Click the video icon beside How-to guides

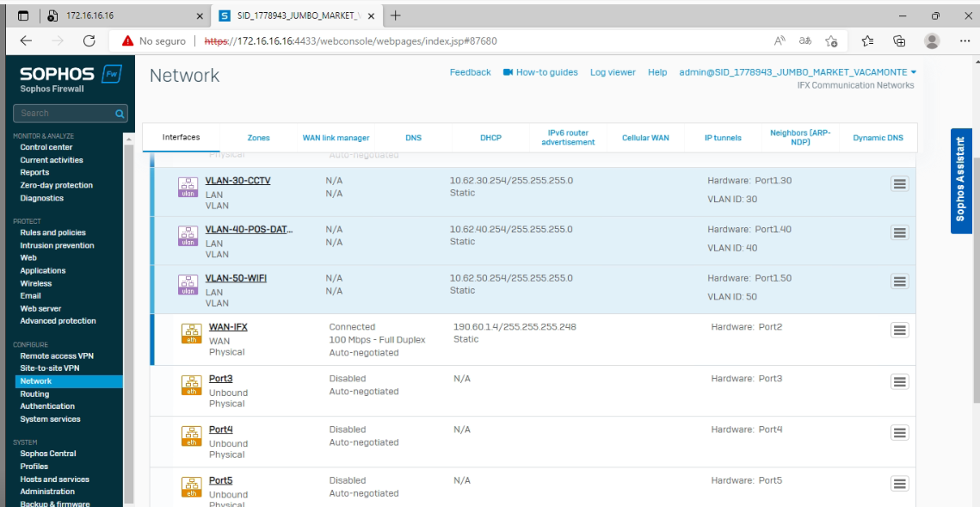(x=508, y=72)
